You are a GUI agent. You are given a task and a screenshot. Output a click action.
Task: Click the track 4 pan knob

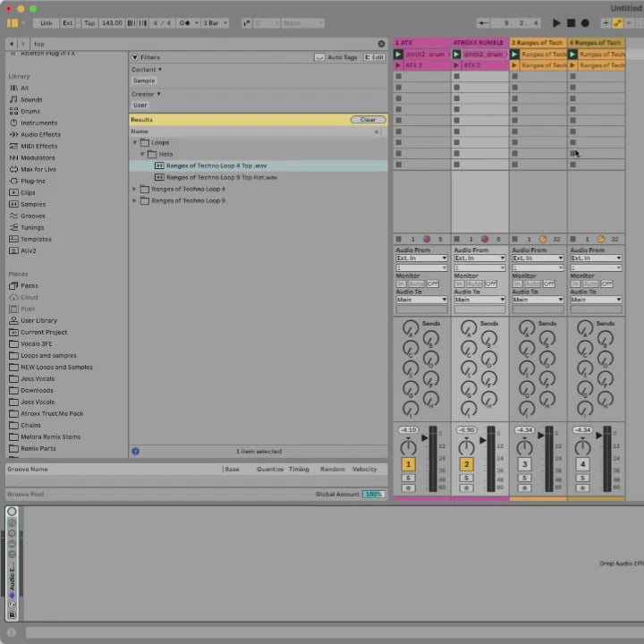click(583, 446)
